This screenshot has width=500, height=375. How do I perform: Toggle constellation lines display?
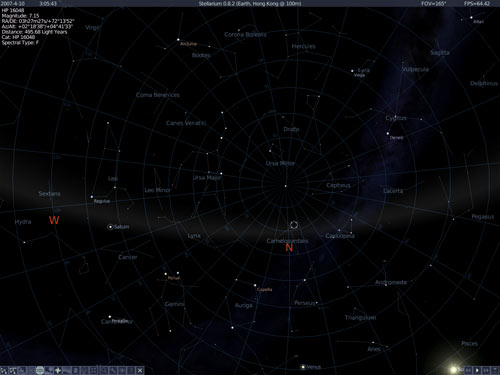click(4, 370)
